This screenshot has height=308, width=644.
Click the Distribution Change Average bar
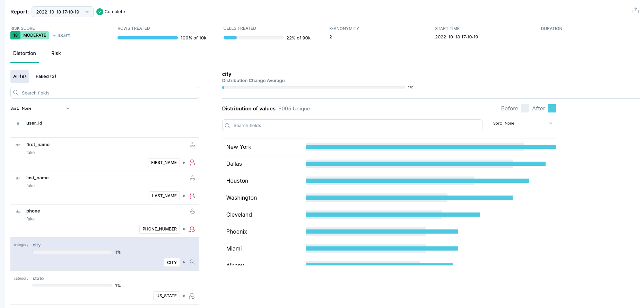coord(313,88)
